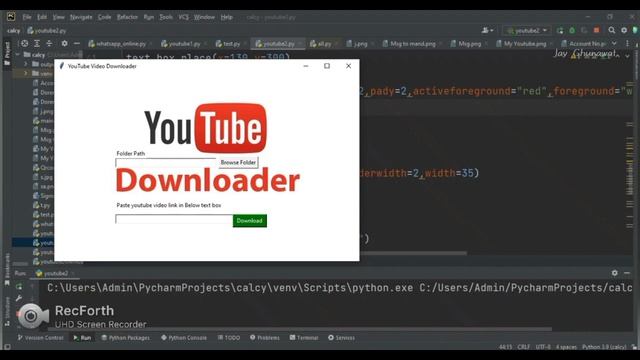Open the Version Control tool window
Viewport: 640px width, 360px height.
40,338
